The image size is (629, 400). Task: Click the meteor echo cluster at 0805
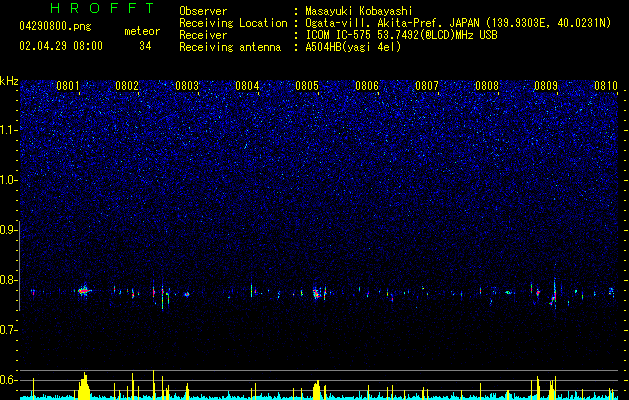pyautogui.click(x=317, y=293)
